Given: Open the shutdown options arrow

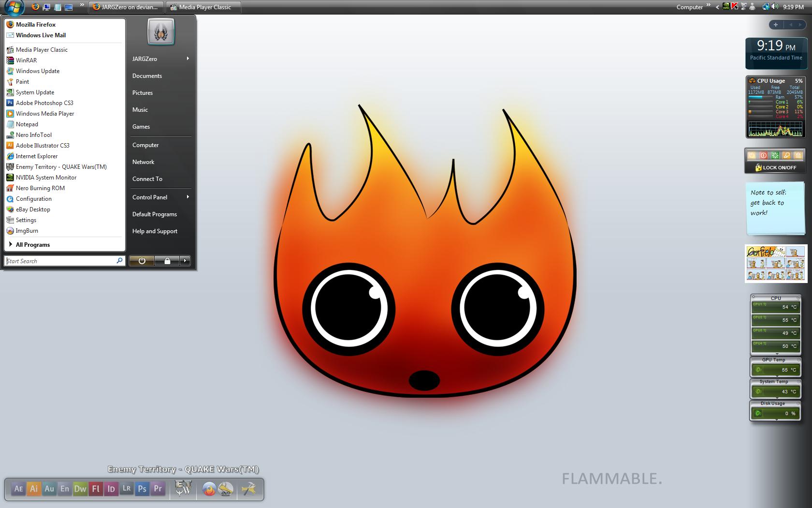Looking at the screenshot, I should (185, 261).
